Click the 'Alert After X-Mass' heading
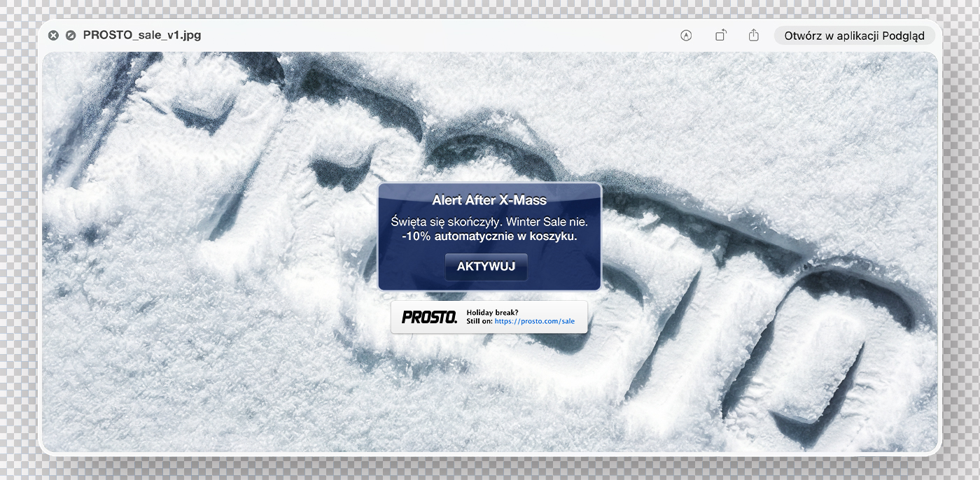The height and width of the screenshot is (480, 980). pyautogui.click(x=489, y=201)
